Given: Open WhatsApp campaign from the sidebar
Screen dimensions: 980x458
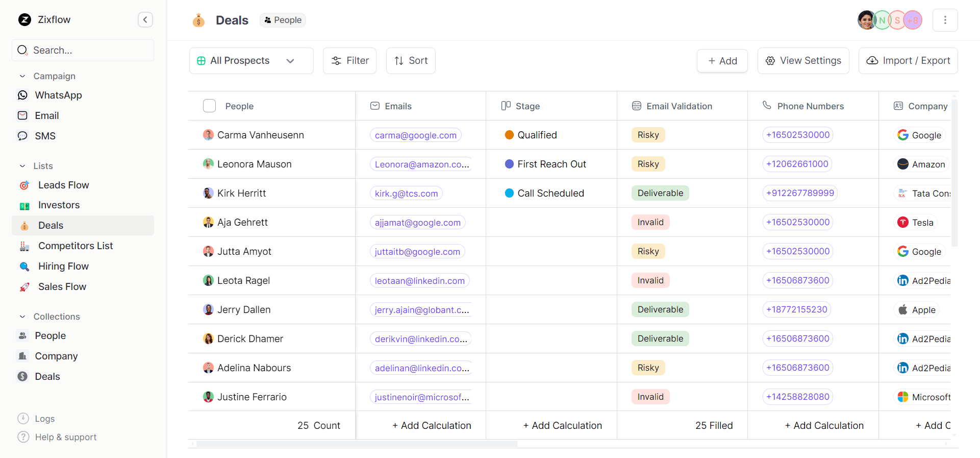Looking at the screenshot, I should pyautogui.click(x=58, y=95).
